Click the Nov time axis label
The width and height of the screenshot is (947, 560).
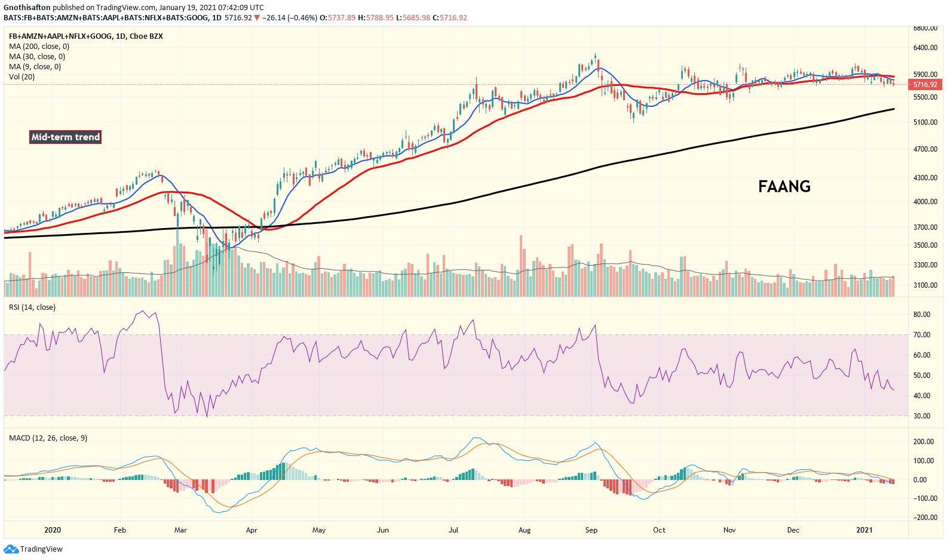[729, 530]
